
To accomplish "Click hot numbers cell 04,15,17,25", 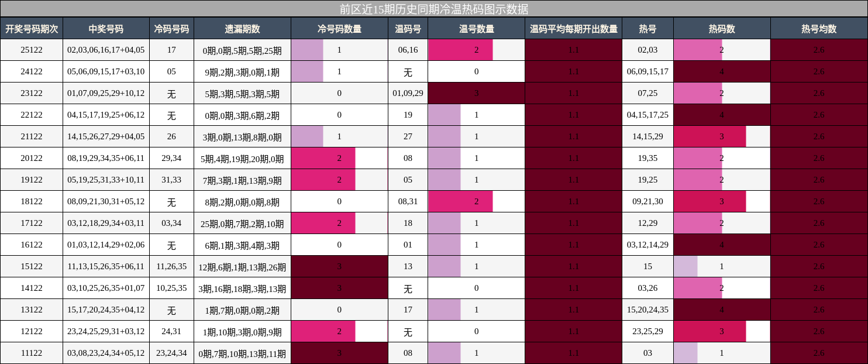I will coord(647,115).
